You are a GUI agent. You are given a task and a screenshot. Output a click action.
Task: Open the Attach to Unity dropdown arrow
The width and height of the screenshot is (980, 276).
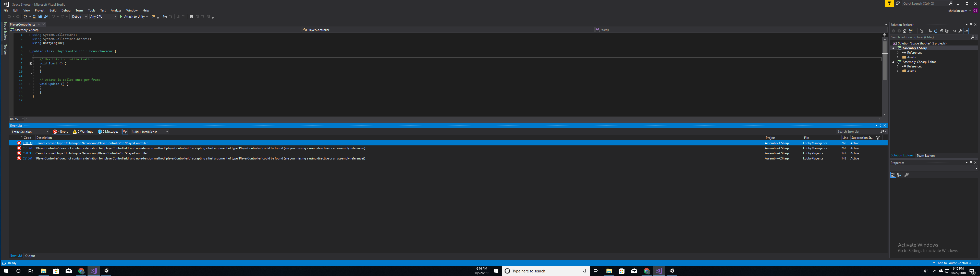(147, 17)
